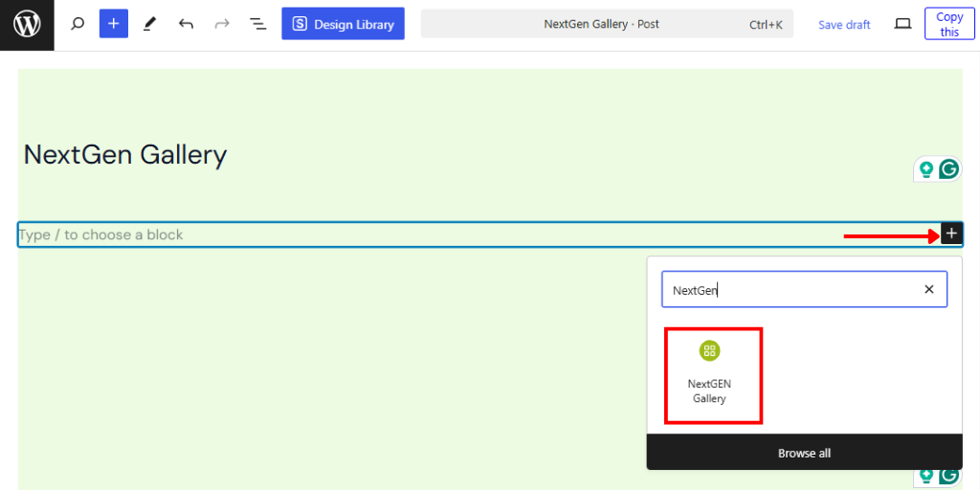Image resolution: width=980 pixels, height=490 pixels.
Task: Undo the last change
Action: coord(186,24)
